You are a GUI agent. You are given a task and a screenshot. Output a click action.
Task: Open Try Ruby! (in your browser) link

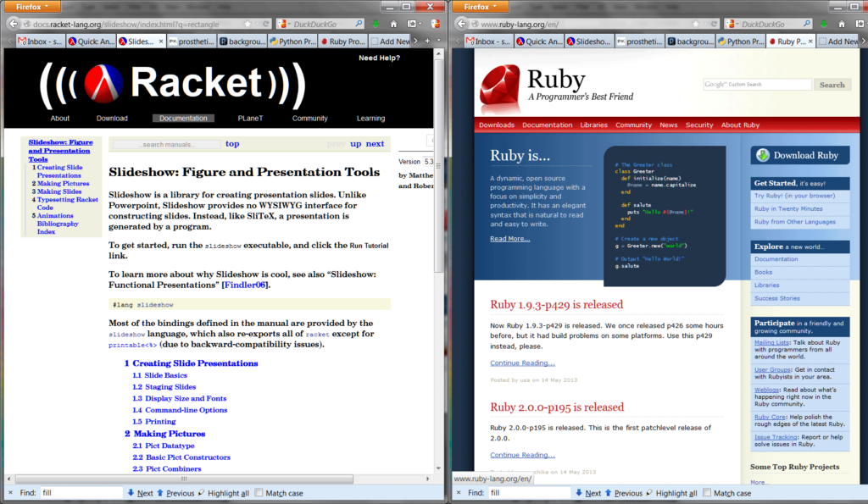point(794,196)
